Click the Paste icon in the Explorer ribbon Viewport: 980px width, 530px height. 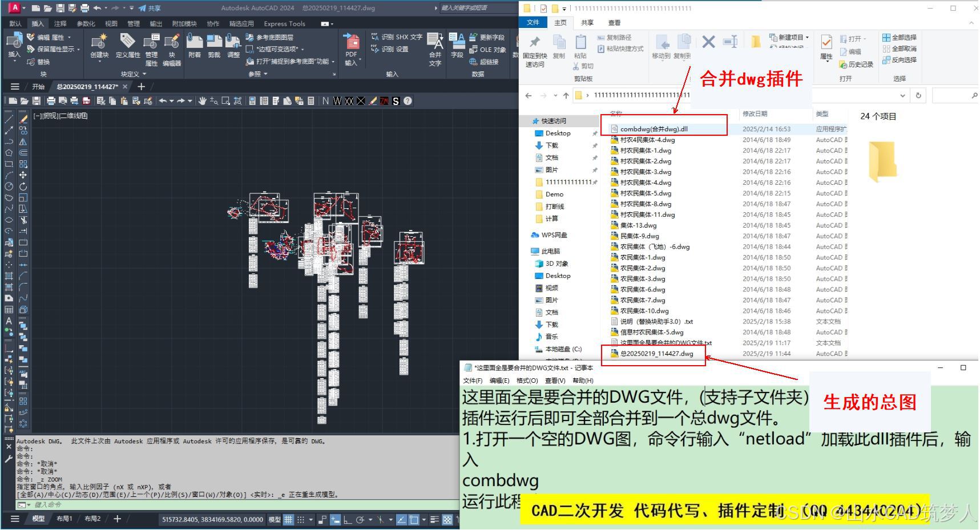580,43
